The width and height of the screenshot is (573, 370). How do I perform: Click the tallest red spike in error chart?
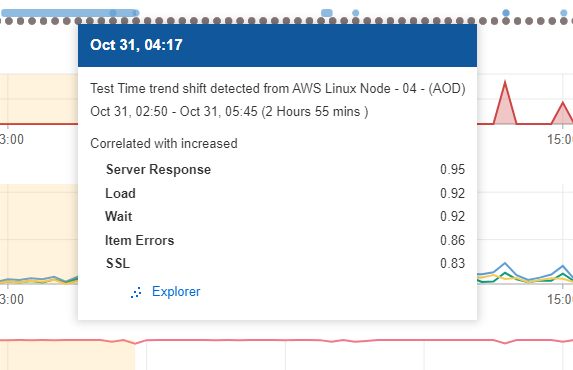tap(505, 103)
